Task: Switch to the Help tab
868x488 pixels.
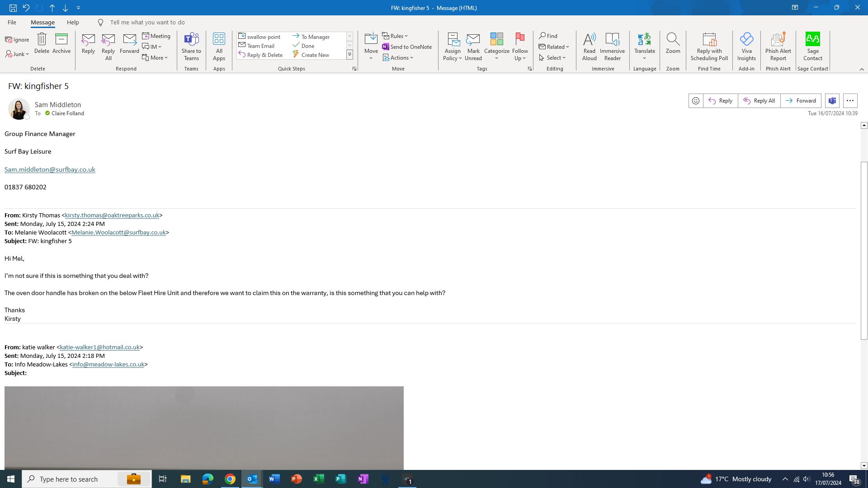Action: (73, 22)
